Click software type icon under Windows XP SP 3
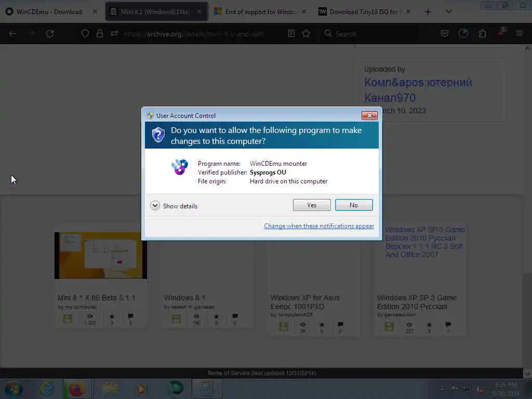 (x=389, y=327)
